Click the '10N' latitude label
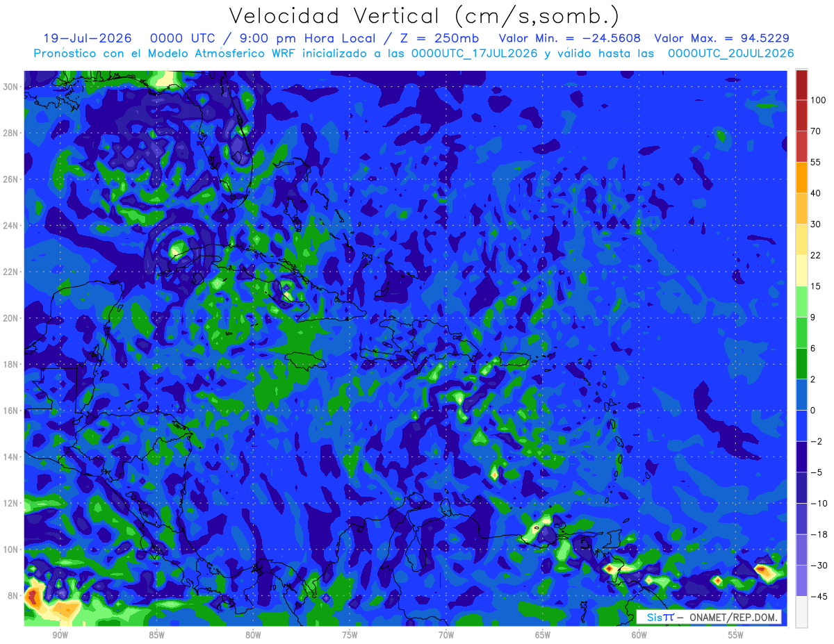Viewport: 834px width, 644px height. (x=10, y=550)
